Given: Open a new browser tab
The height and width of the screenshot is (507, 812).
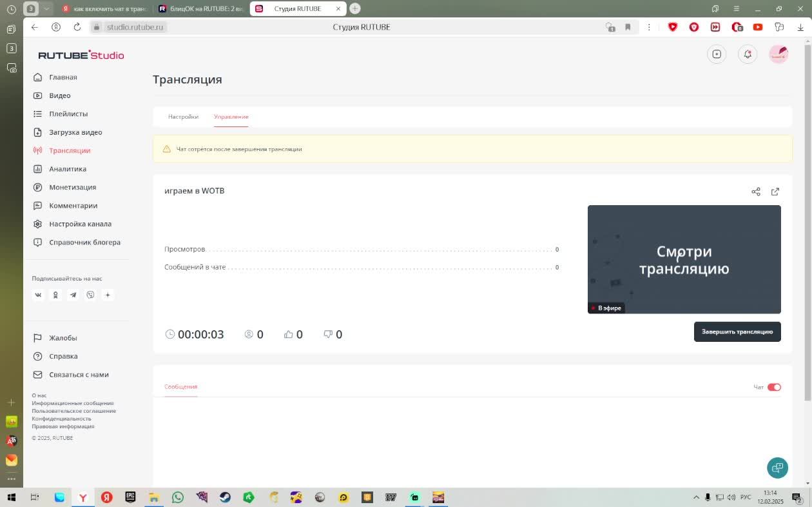Looking at the screenshot, I should 355,8.
